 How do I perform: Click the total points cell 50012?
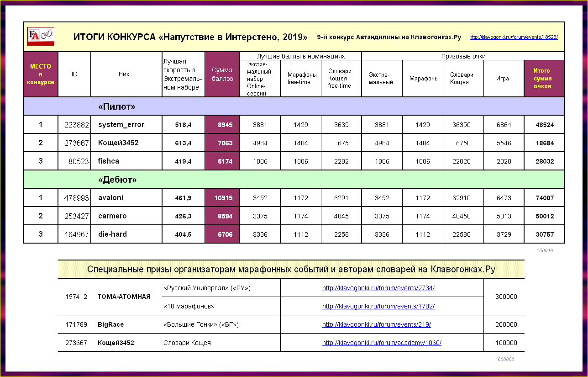[545, 216]
